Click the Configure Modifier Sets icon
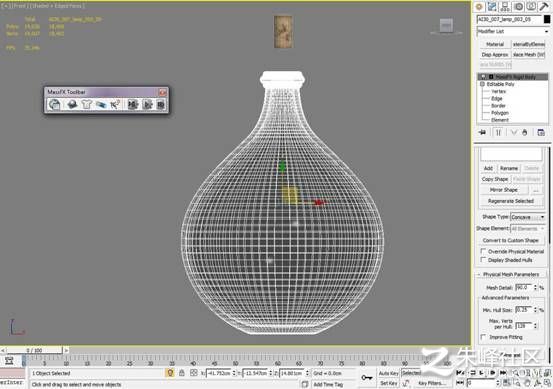This screenshot has width=553, height=389. (541, 133)
